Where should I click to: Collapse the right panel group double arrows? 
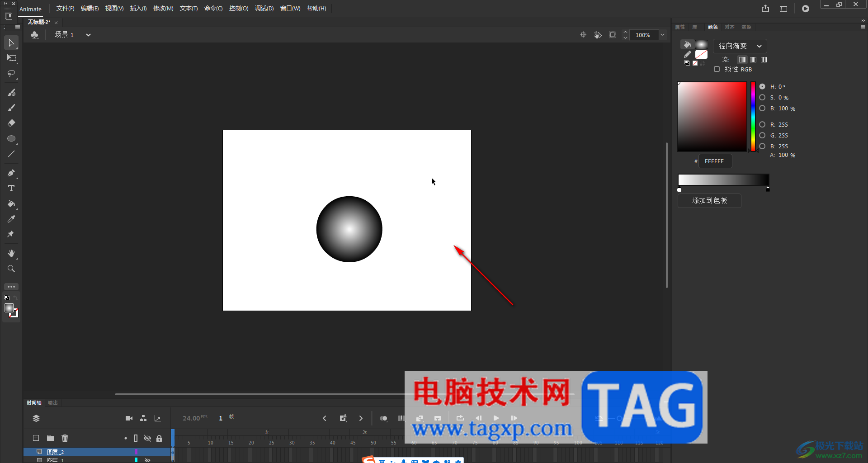coord(863,20)
